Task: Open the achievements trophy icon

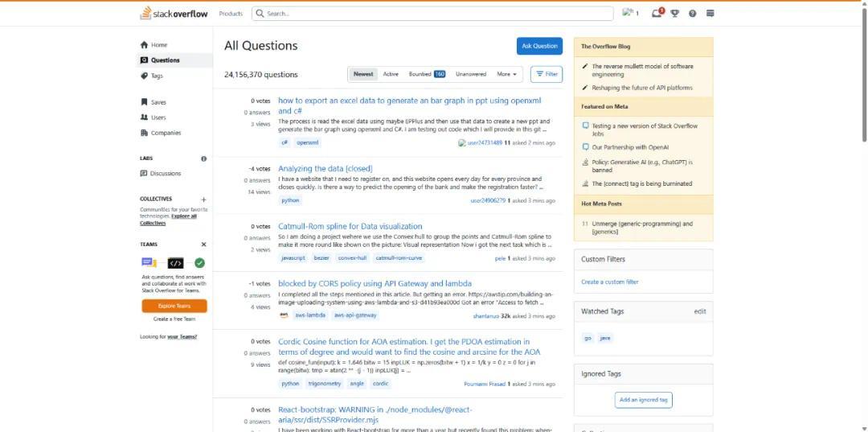Action: coord(674,14)
